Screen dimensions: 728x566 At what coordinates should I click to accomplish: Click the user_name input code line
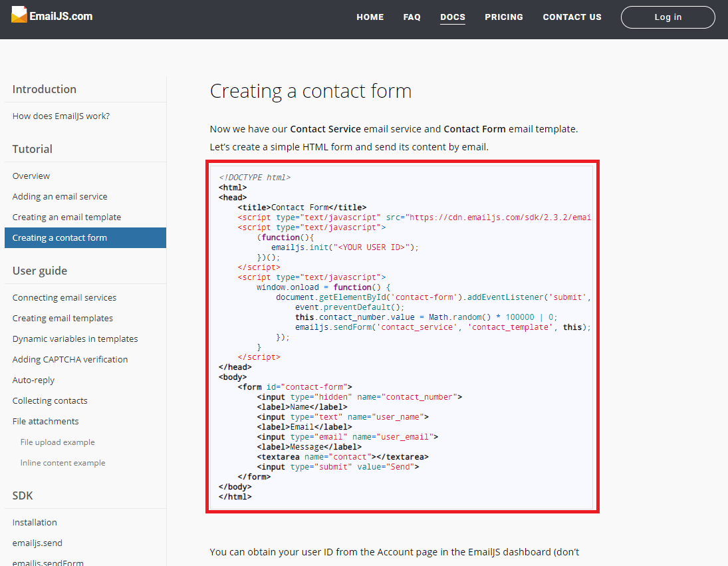pos(342,417)
